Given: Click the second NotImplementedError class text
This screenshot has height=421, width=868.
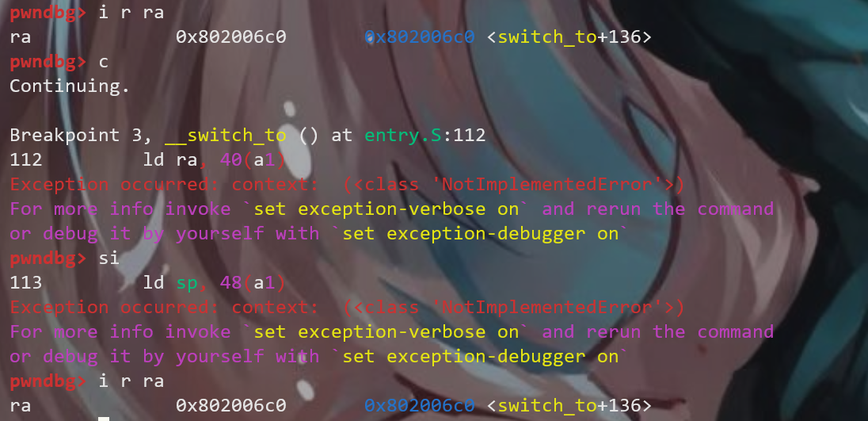Looking at the screenshot, I should coord(513,308).
